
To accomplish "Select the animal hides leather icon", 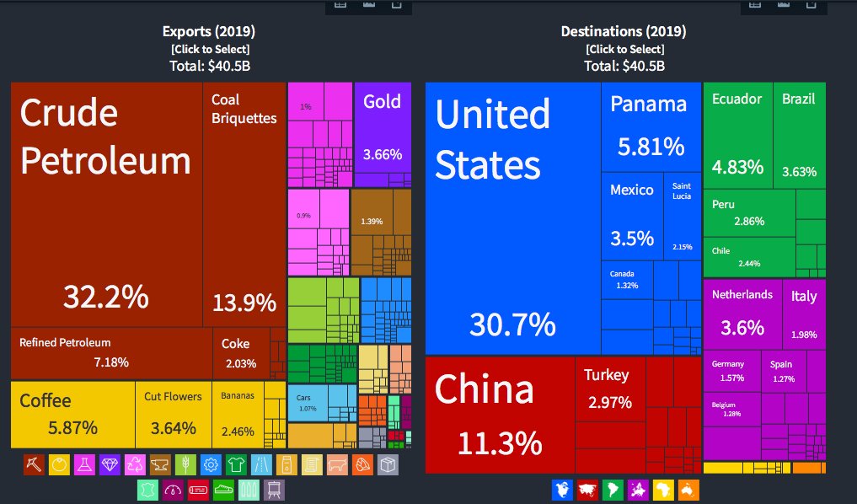I will coord(147,490).
